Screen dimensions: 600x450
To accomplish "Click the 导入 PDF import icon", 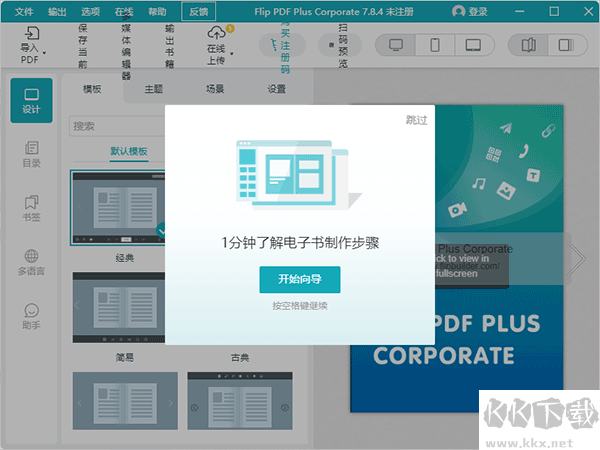I will point(32,33).
